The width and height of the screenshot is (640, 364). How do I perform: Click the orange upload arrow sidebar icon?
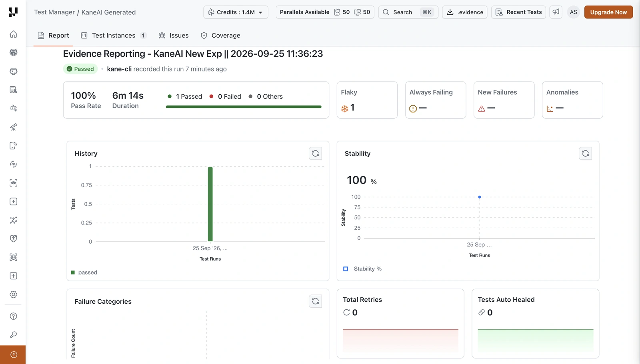coord(13,355)
